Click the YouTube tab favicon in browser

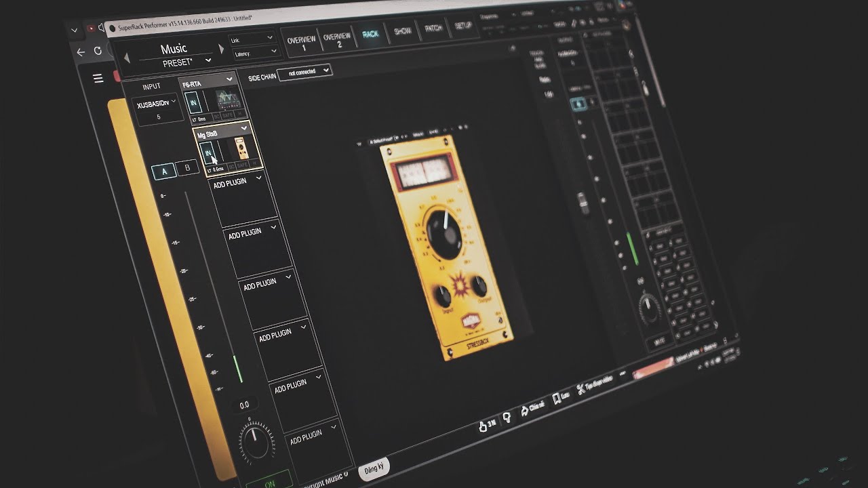pyautogui.click(x=92, y=28)
